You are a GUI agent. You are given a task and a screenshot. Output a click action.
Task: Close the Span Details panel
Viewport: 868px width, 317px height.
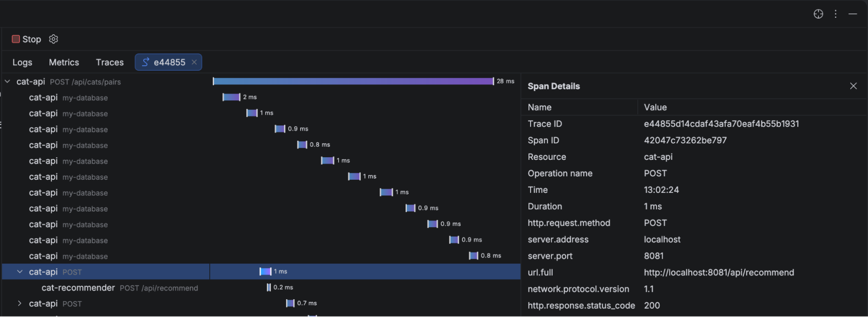tap(853, 86)
